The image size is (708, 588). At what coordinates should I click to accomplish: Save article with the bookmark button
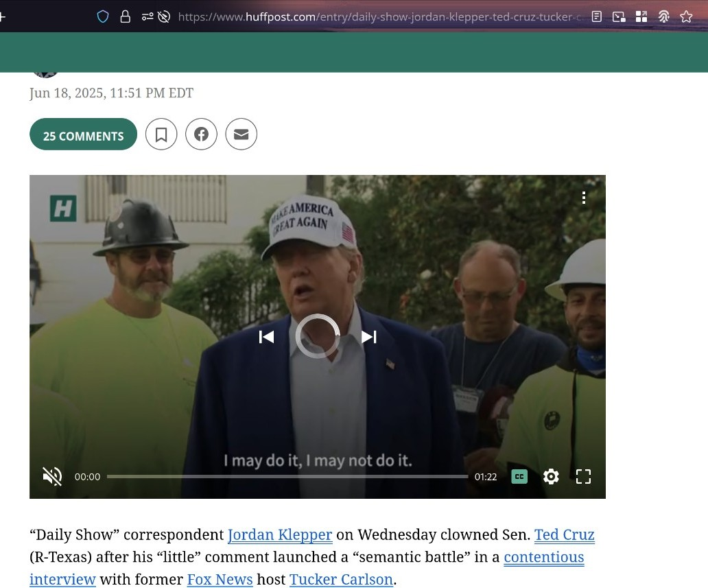tap(161, 134)
